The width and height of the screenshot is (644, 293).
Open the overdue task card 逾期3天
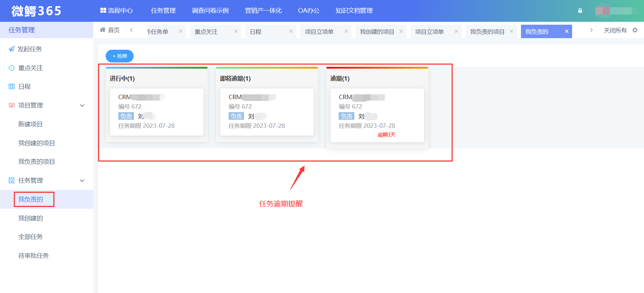(377, 115)
